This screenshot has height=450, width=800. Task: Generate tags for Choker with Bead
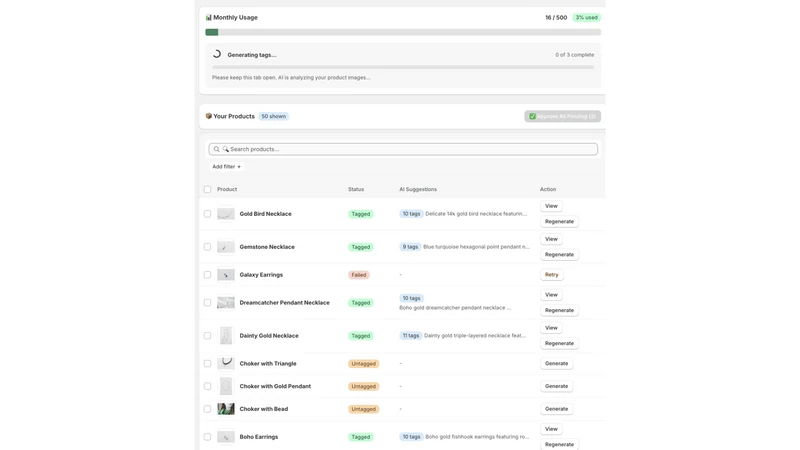[x=556, y=409]
